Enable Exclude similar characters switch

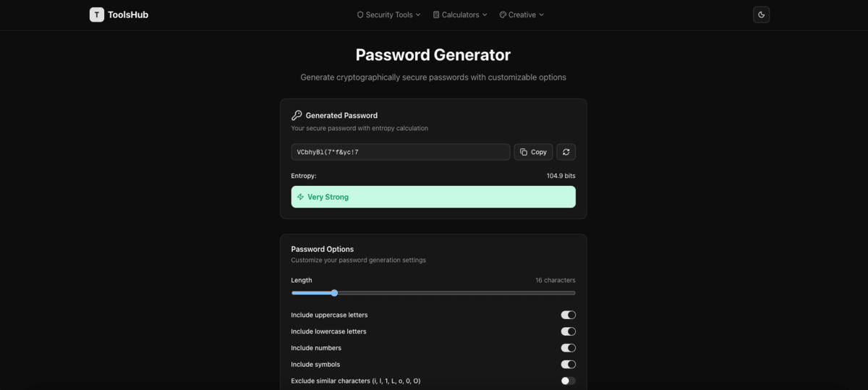click(569, 381)
